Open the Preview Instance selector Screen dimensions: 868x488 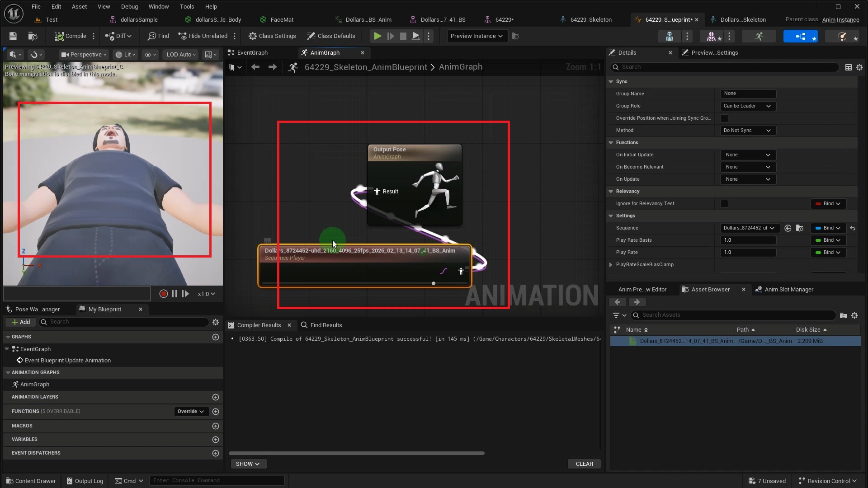tap(476, 36)
